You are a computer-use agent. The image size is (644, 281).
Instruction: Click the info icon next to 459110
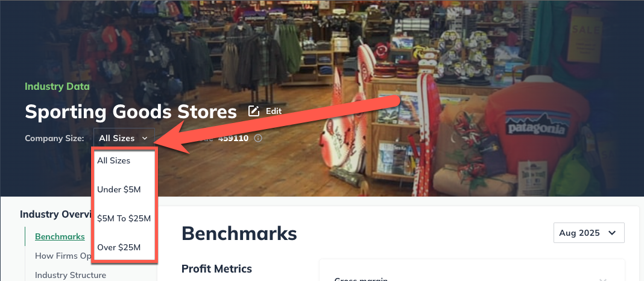[x=258, y=139]
